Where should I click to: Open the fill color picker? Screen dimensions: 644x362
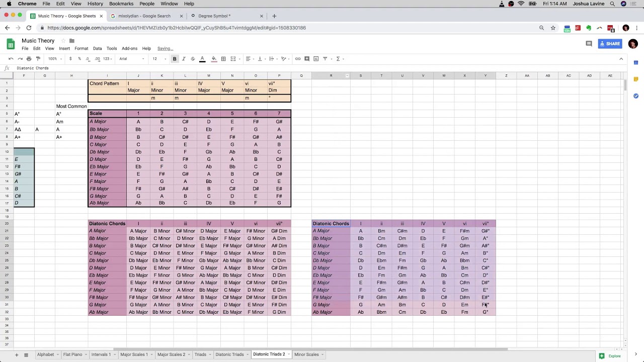214,59
